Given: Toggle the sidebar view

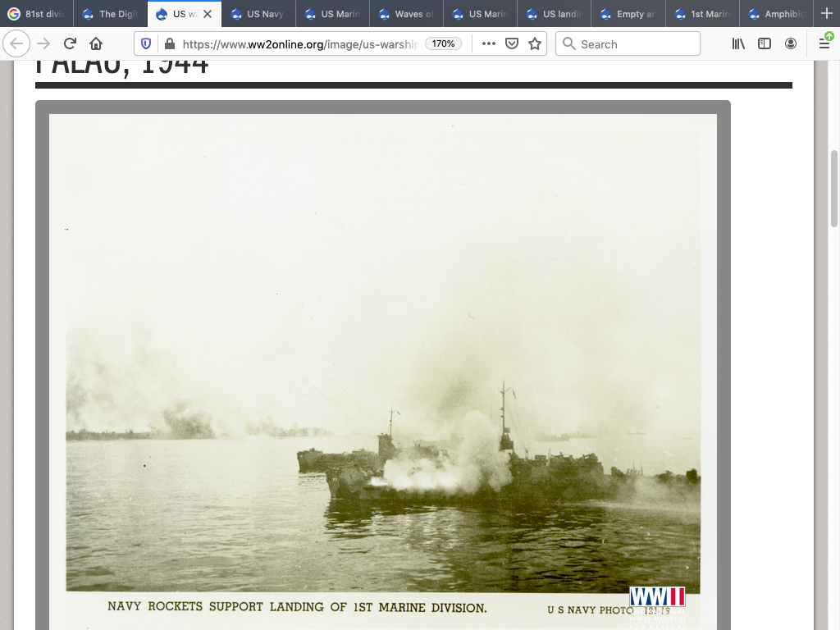Looking at the screenshot, I should pyautogui.click(x=765, y=44).
